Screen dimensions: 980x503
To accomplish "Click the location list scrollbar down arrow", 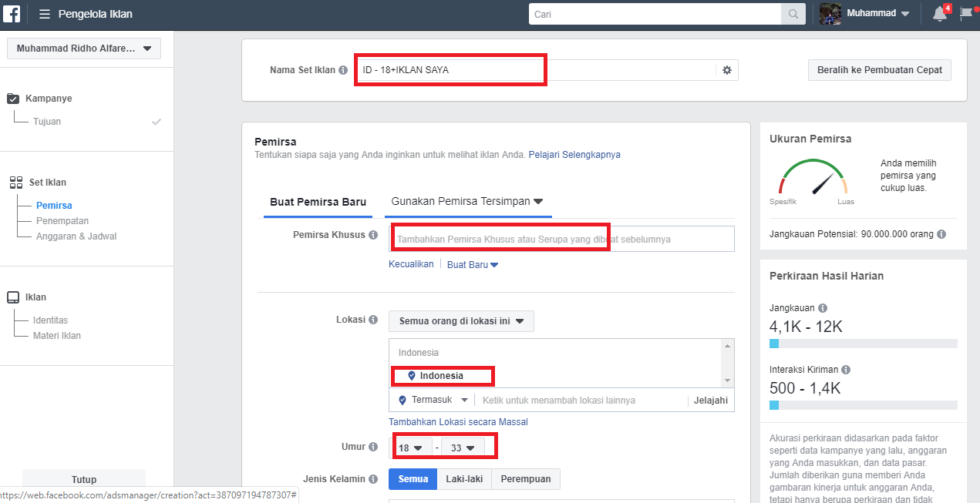I will 726,381.
